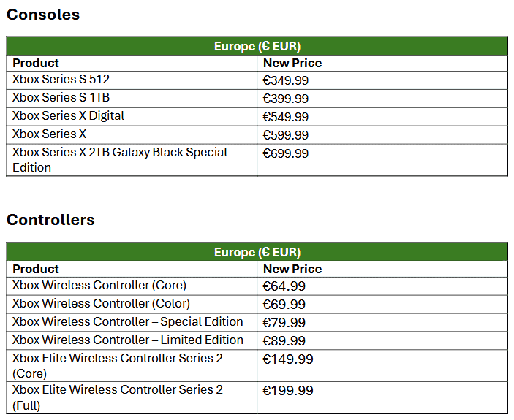Click Xbox Wireless Controller (Color) cell
This screenshot has width=514, height=420.
pos(101,303)
